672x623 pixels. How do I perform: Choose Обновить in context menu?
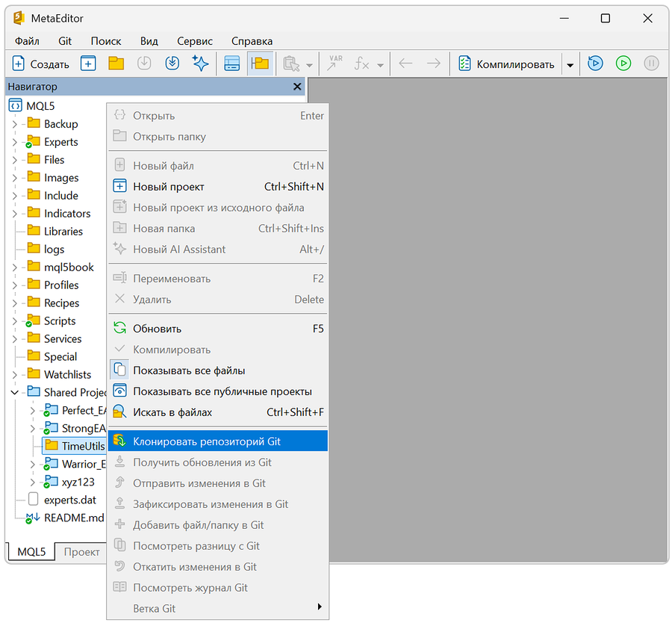[x=218, y=329]
